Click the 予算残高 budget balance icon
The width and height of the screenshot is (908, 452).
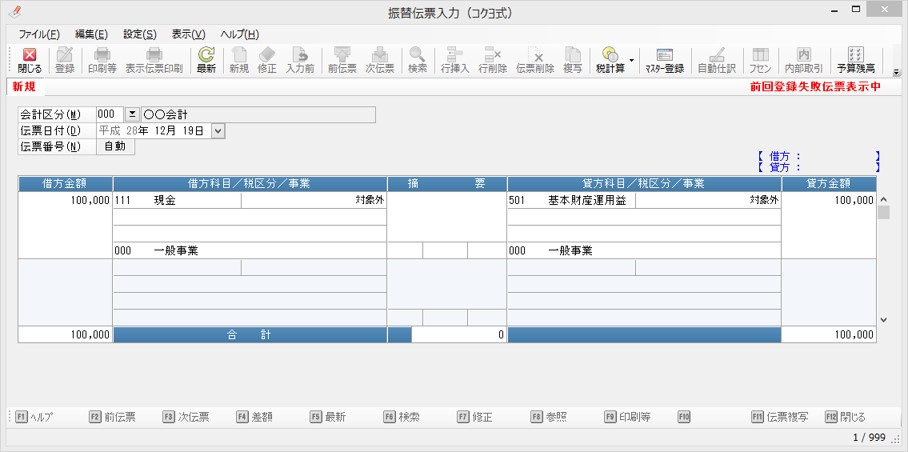tap(855, 60)
